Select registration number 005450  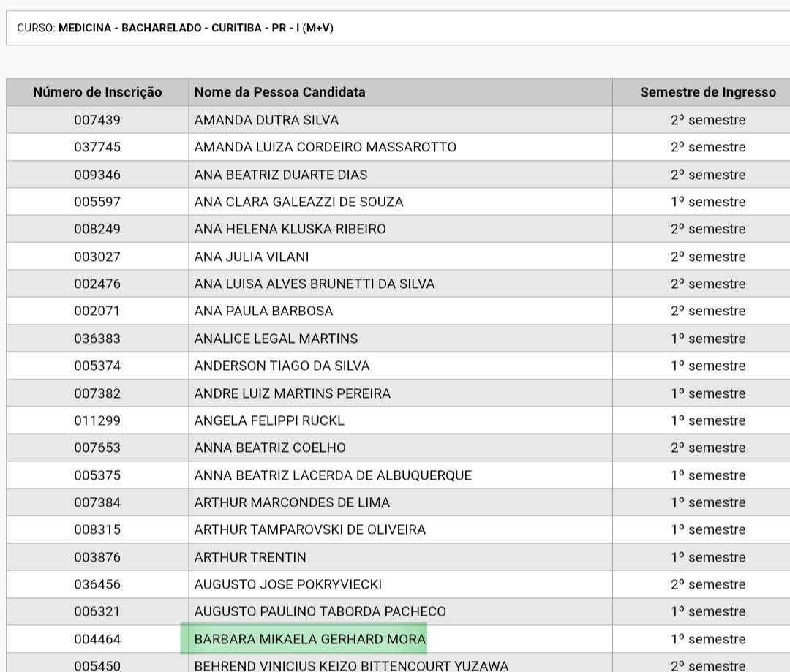coord(97,666)
